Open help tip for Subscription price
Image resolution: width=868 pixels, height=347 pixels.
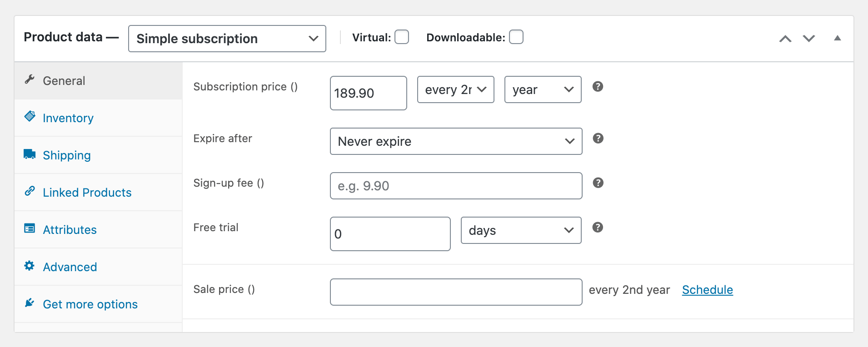pos(598,86)
